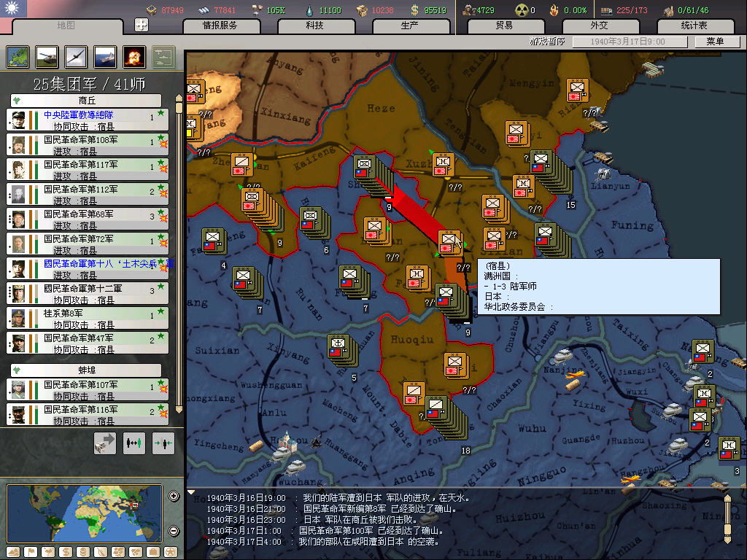This screenshot has height=560, width=747.
Task: Open the naval units warship icon
Action: 105,57
